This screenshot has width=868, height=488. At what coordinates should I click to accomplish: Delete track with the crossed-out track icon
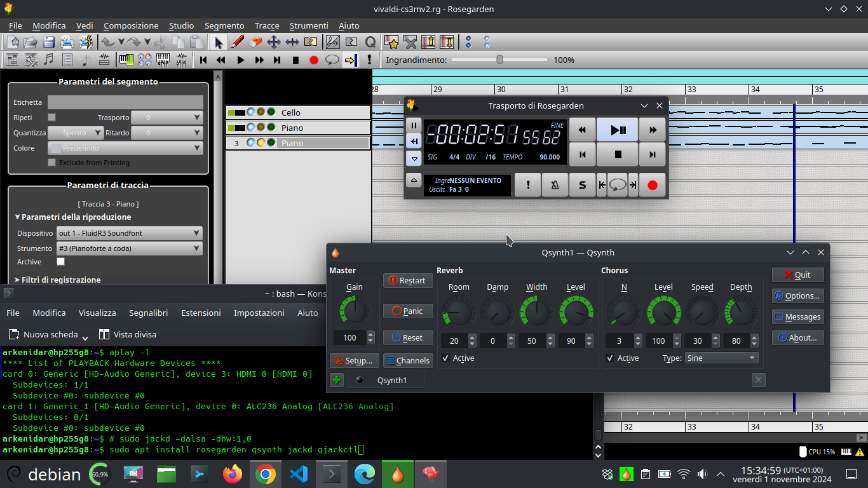click(410, 43)
